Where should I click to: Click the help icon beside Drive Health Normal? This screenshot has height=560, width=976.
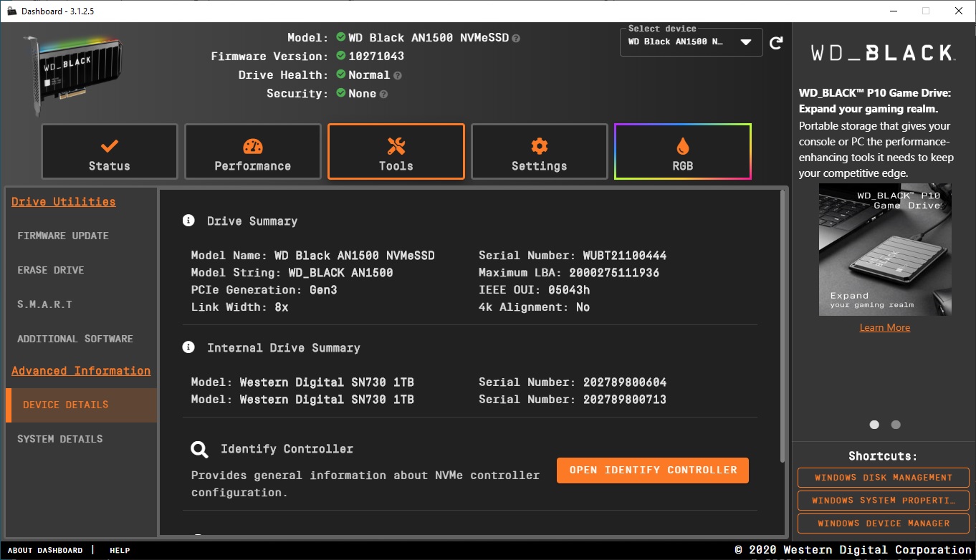398,75
